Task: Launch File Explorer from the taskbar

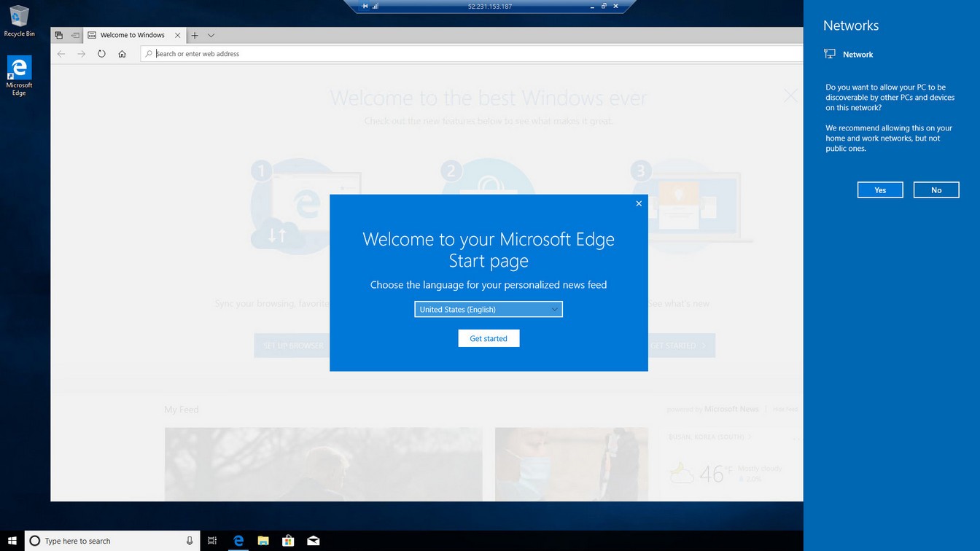Action: (263, 541)
